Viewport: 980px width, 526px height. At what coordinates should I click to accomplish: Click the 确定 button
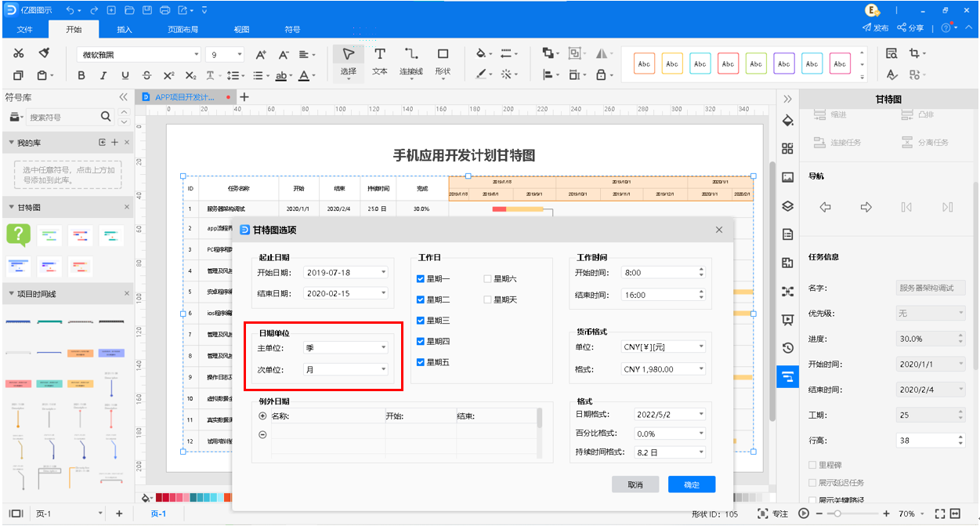(692, 484)
